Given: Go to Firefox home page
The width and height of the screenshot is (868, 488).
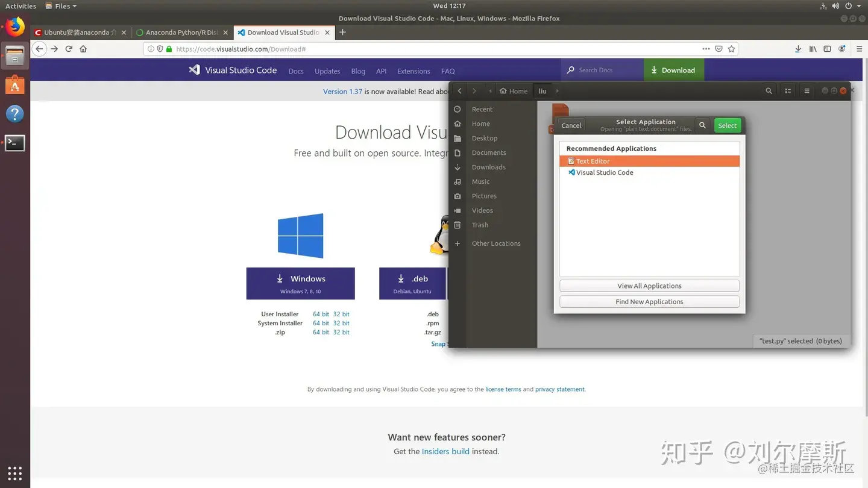Looking at the screenshot, I should click(x=83, y=49).
